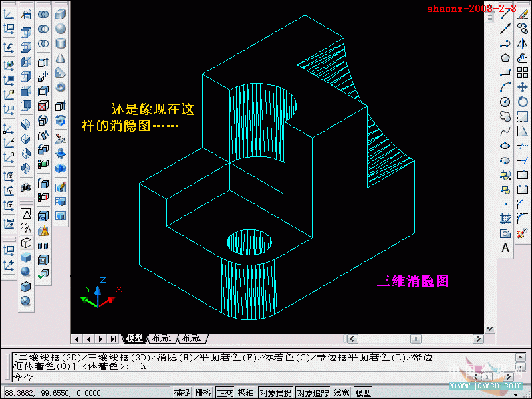The width and height of the screenshot is (532, 399).
Task: Click the Shell solid icon
Action: 43,260
